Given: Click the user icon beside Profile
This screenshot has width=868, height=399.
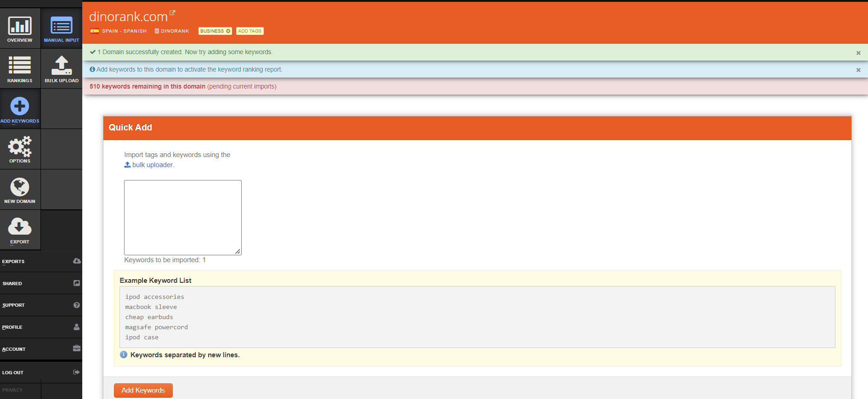Looking at the screenshot, I should click(x=77, y=327).
